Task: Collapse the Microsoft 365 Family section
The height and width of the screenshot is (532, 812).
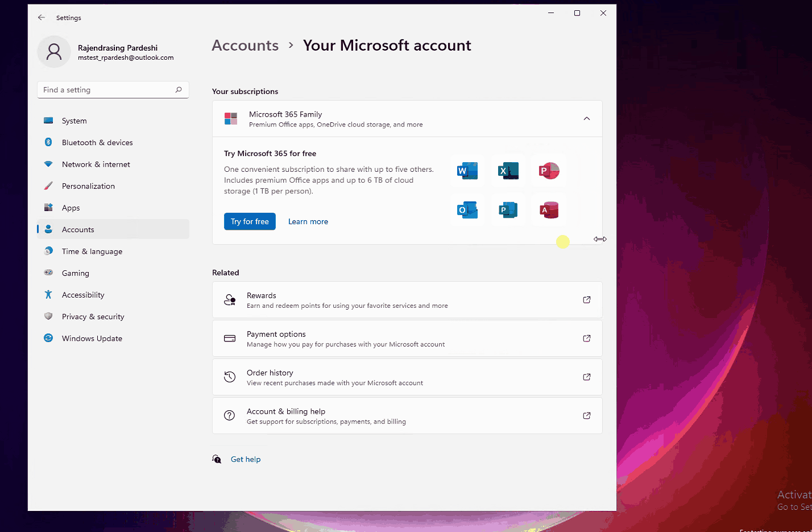Action: pyautogui.click(x=587, y=118)
